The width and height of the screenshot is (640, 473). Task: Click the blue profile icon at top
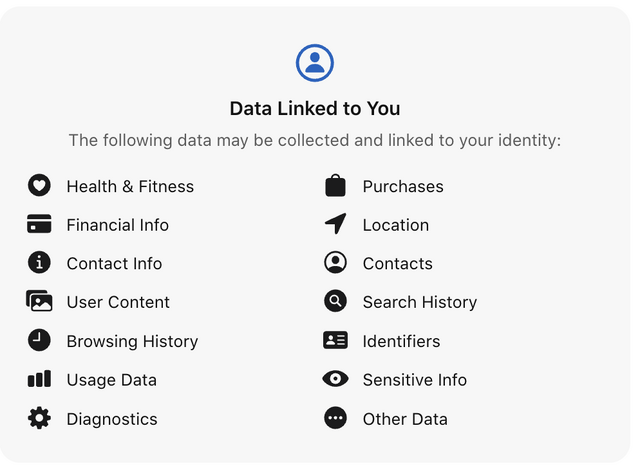(315, 63)
